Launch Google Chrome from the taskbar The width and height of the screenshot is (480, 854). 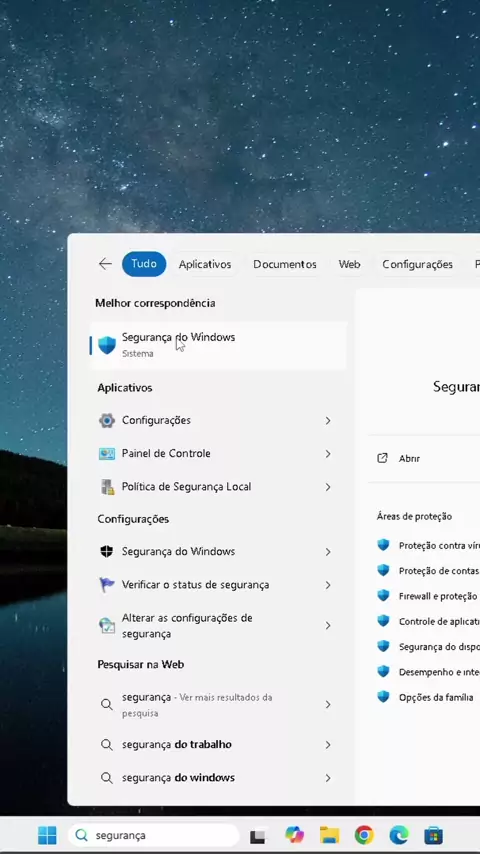point(364,835)
